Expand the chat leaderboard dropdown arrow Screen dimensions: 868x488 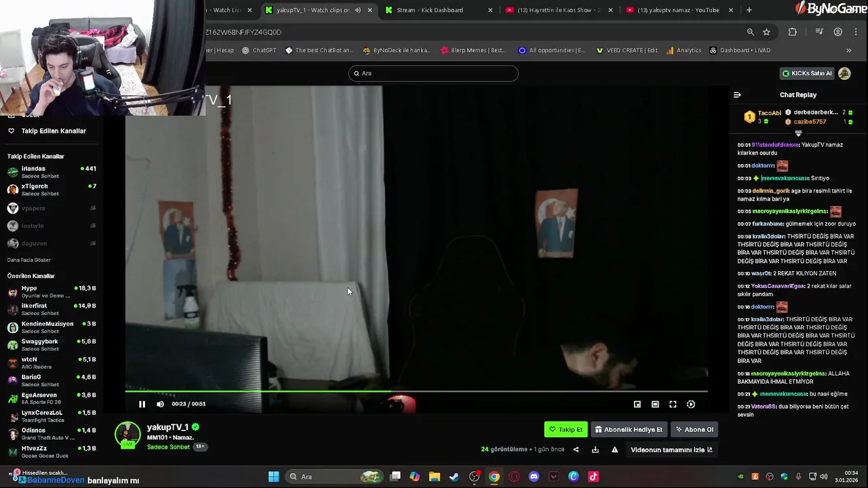click(x=798, y=134)
